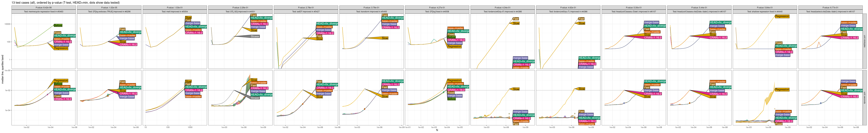Click 'Regression' label in shallow regression kilobytes panel

coord(782,16)
